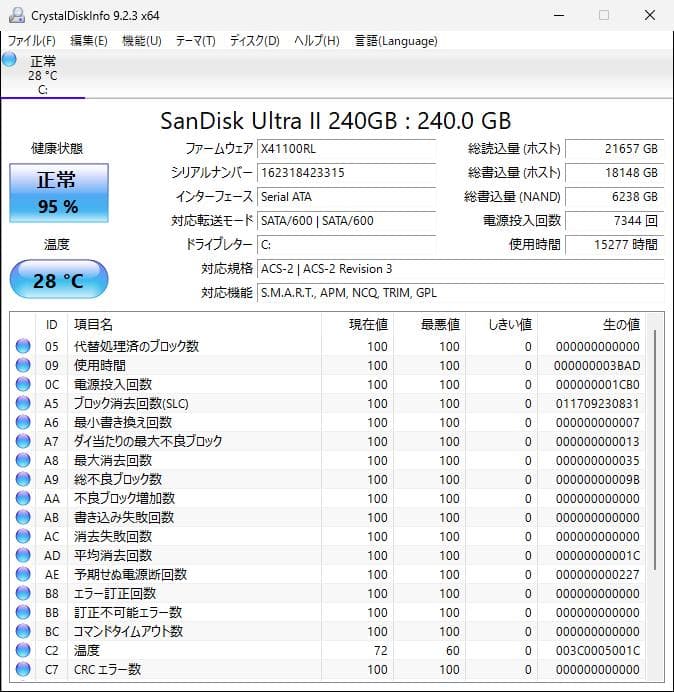The width and height of the screenshot is (674, 692).
Task: Click worst value 60 in 温度 row
Action: coord(452,651)
